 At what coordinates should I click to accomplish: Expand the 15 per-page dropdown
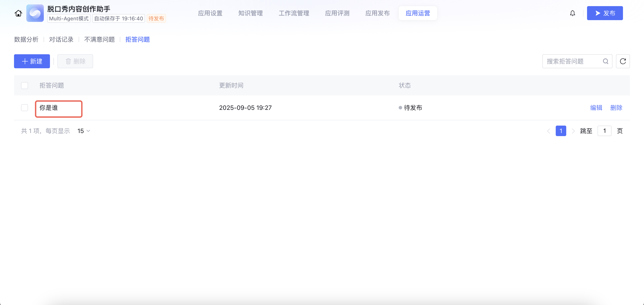[84, 131]
